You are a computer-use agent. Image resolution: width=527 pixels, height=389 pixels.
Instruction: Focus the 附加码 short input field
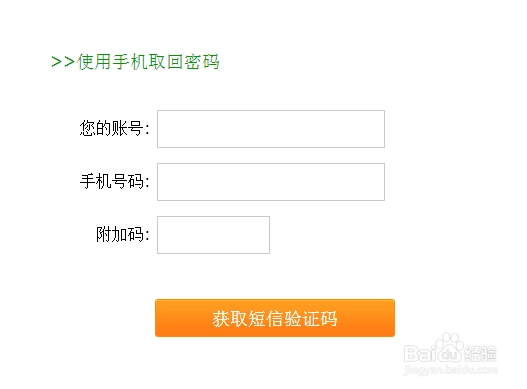[213, 235]
